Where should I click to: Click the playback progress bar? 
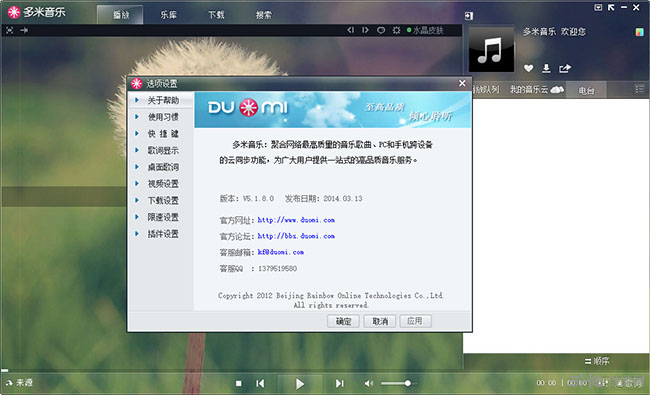pyautogui.click(x=232, y=370)
